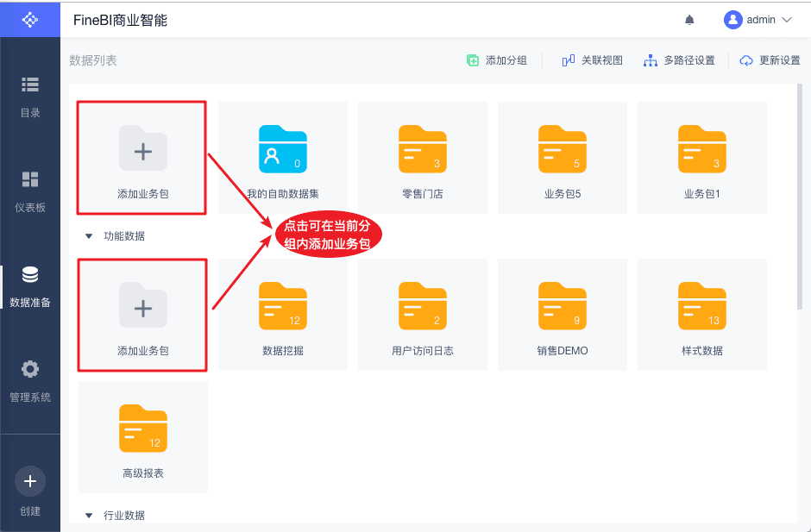Image resolution: width=811 pixels, height=532 pixels.
Task: Click the 用户访问日志 package name
Action: [x=423, y=351]
